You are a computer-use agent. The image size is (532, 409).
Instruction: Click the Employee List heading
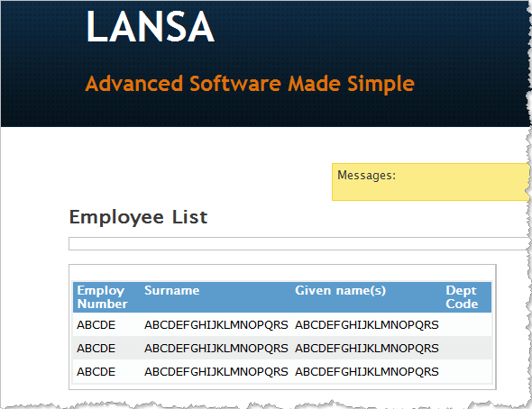pos(138,217)
